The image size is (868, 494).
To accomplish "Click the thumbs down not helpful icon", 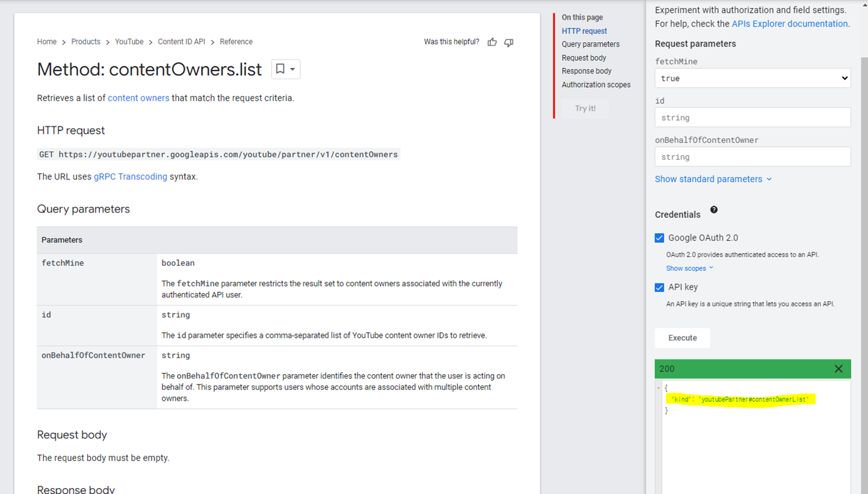I will 509,42.
